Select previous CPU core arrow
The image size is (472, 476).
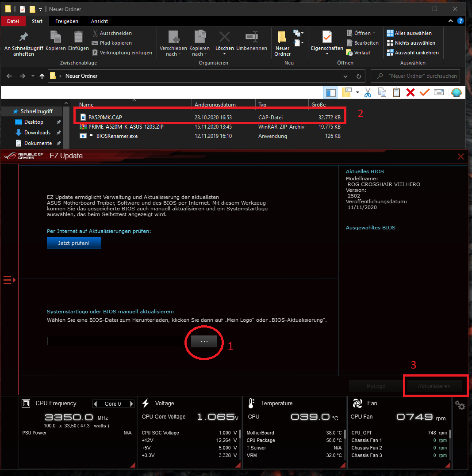click(96, 404)
